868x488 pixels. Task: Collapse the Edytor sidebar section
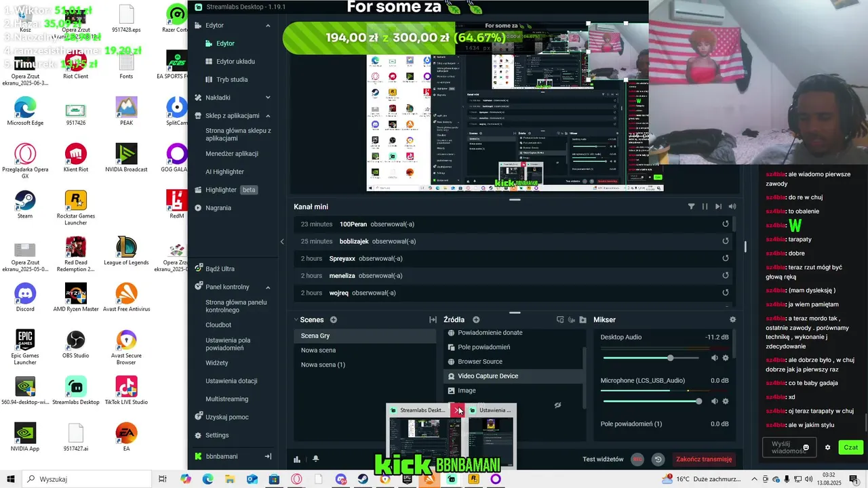pyautogui.click(x=268, y=25)
